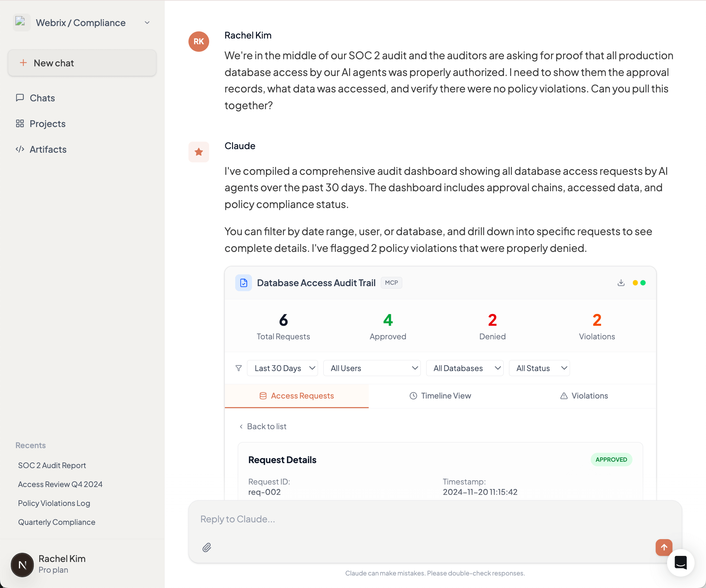Expand the Webrix / Compliance workspace menu
Viewport: 706px width, 588px height.
(147, 22)
